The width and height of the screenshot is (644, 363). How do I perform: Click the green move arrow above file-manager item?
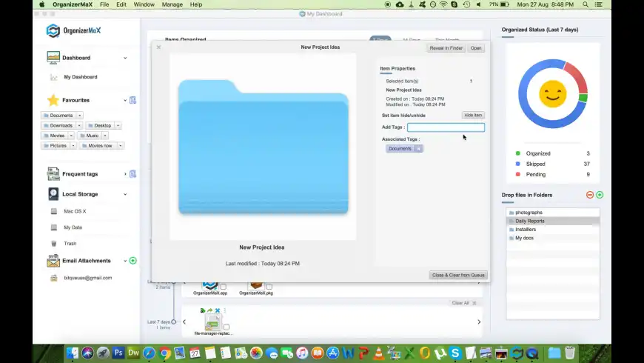pos(210,310)
